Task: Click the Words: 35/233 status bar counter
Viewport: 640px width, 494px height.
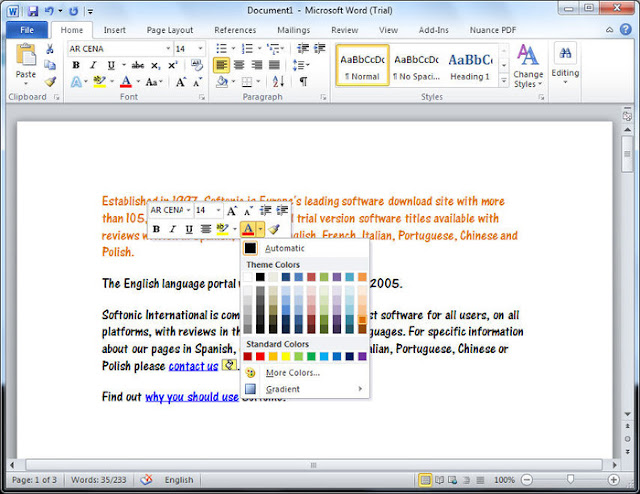Action: click(x=98, y=480)
